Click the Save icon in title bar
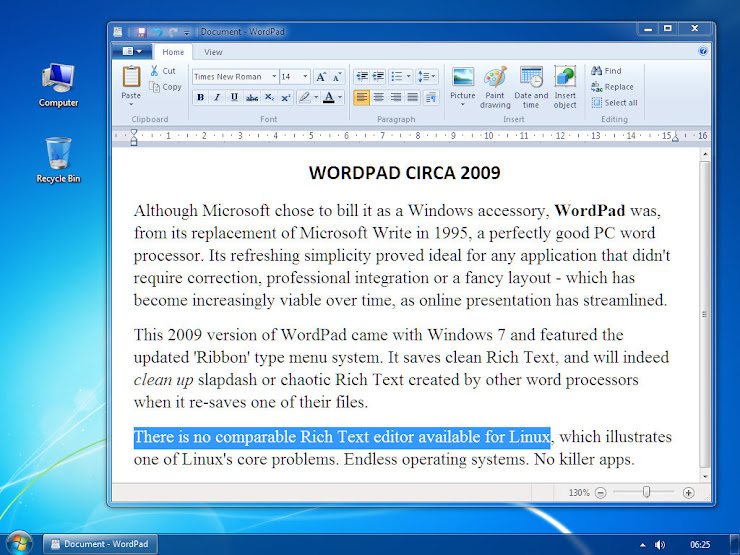This screenshot has width=740, height=555. click(x=142, y=32)
